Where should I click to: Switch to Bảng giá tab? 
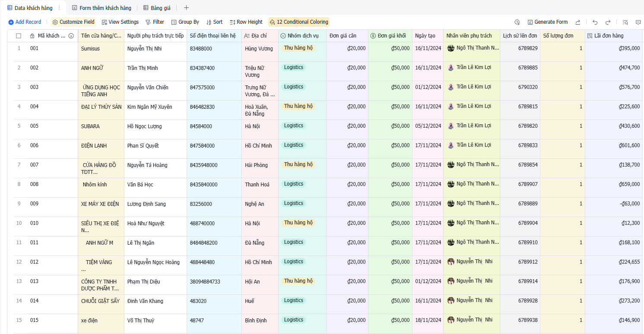click(157, 8)
